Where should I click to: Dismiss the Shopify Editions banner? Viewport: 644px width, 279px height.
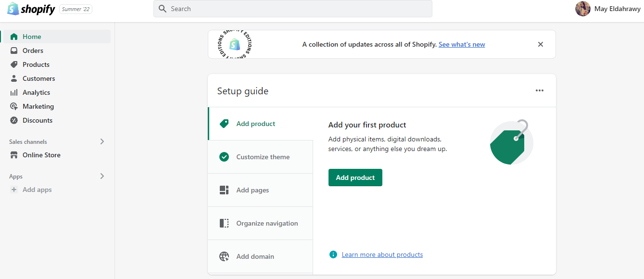(541, 44)
